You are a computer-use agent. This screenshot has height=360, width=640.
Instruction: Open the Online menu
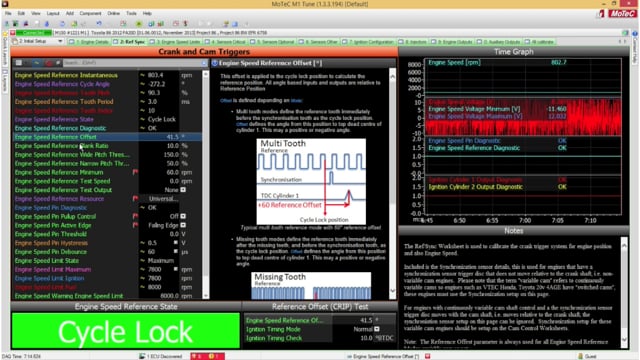point(113,13)
